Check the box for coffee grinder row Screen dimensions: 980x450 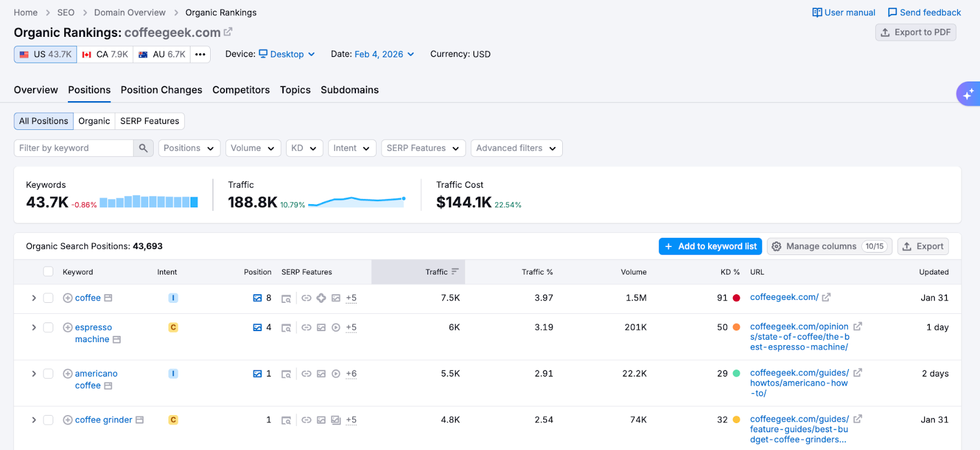(x=48, y=420)
